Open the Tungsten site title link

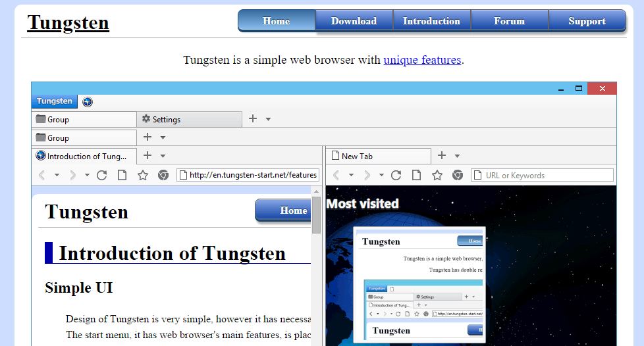pyautogui.click(x=68, y=23)
